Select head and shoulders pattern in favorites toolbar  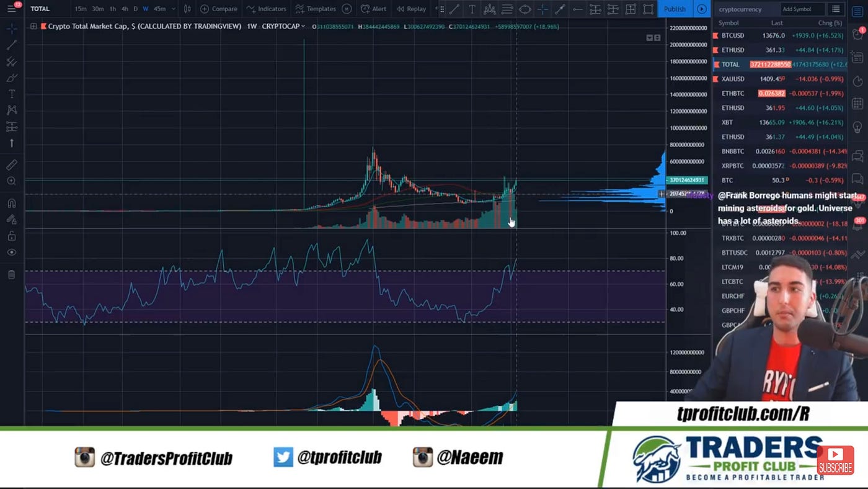click(490, 9)
